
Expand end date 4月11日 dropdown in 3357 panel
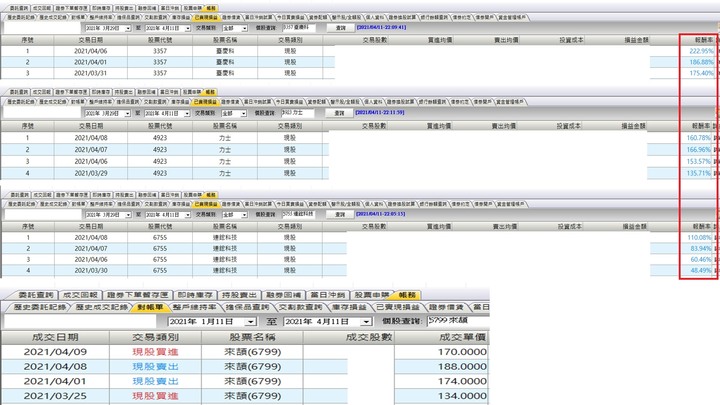point(187,28)
